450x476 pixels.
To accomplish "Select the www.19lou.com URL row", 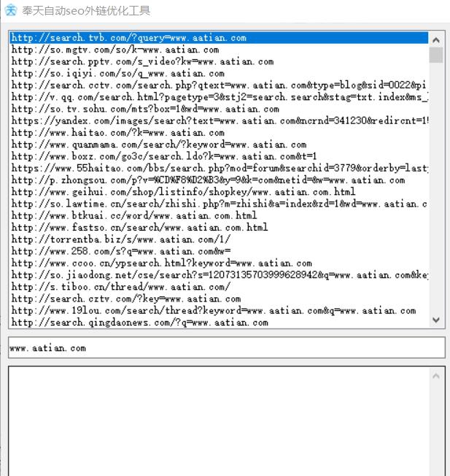I will tap(219, 310).
